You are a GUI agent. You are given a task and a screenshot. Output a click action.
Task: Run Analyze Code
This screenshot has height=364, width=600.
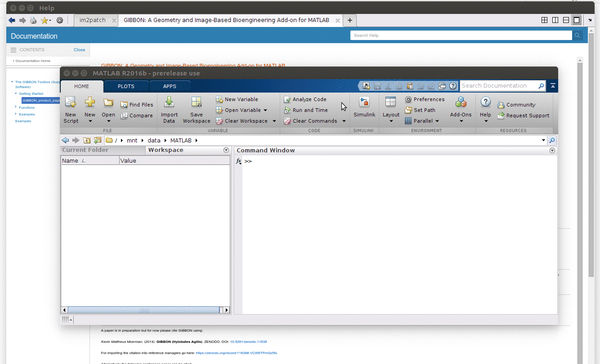[x=305, y=99]
